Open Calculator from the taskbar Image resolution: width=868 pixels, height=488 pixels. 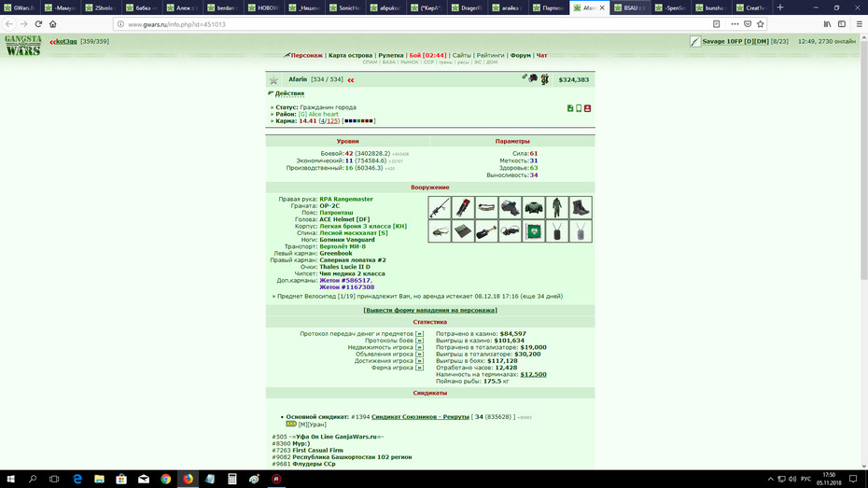[x=232, y=480]
